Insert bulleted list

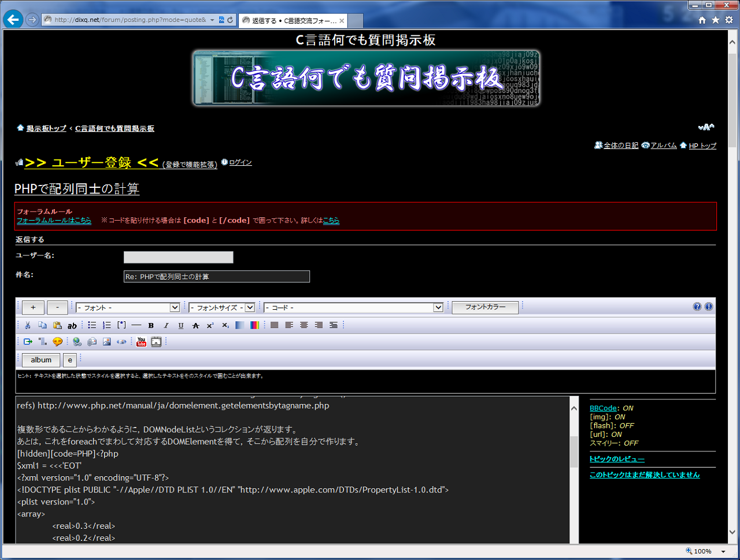coord(92,325)
